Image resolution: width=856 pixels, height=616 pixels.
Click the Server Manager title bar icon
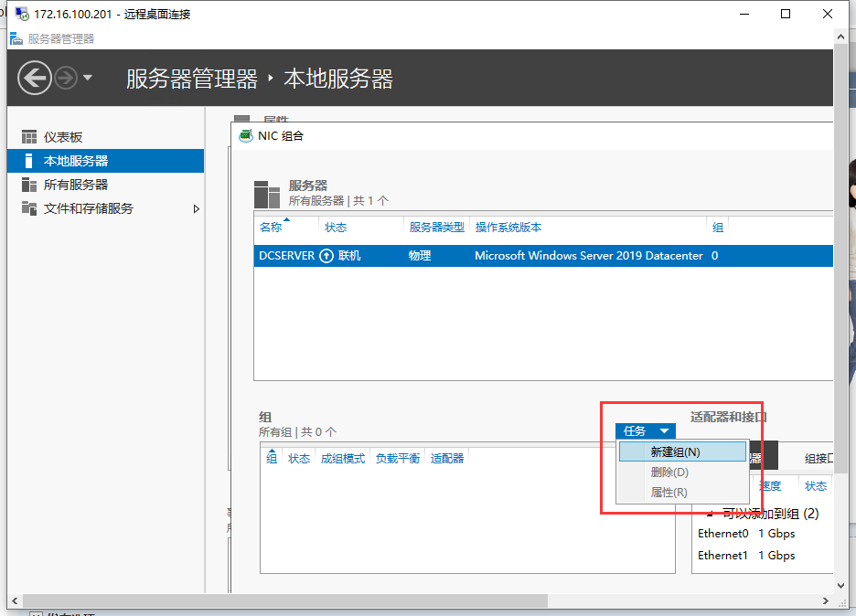16,38
